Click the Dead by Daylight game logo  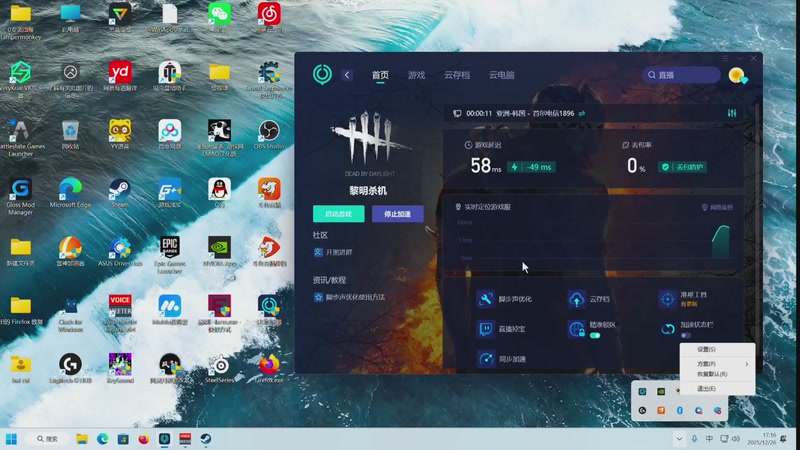[369, 138]
